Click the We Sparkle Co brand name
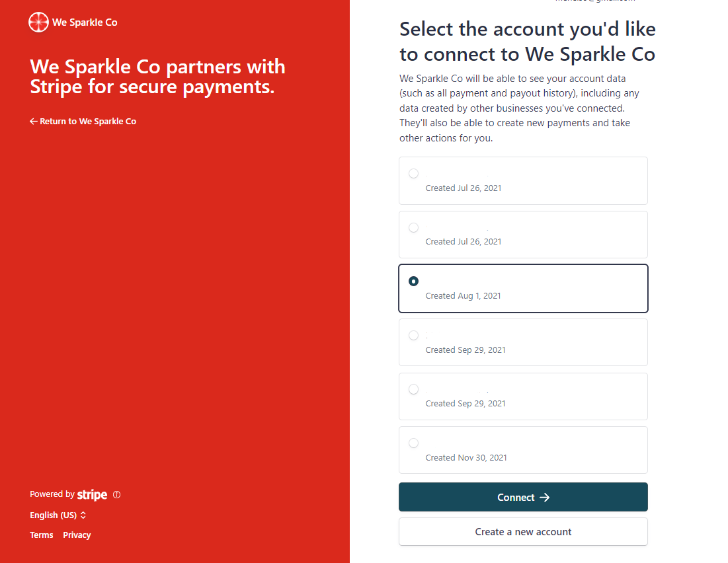 (85, 22)
